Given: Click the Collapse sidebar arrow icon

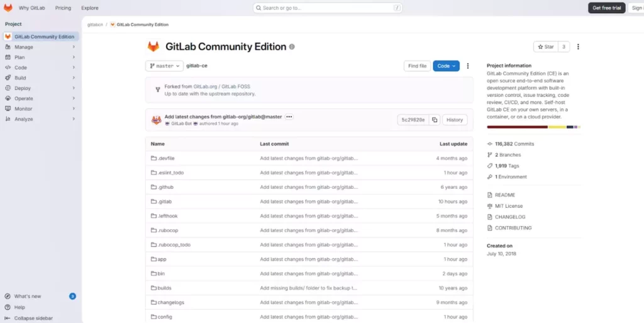Looking at the screenshot, I should [x=8, y=318].
